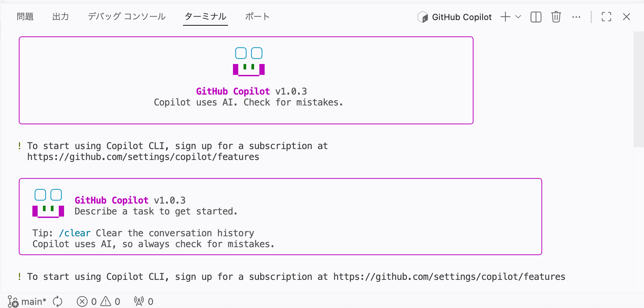Open the main* branch indicator

pyautogui.click(x=27, y=302)
